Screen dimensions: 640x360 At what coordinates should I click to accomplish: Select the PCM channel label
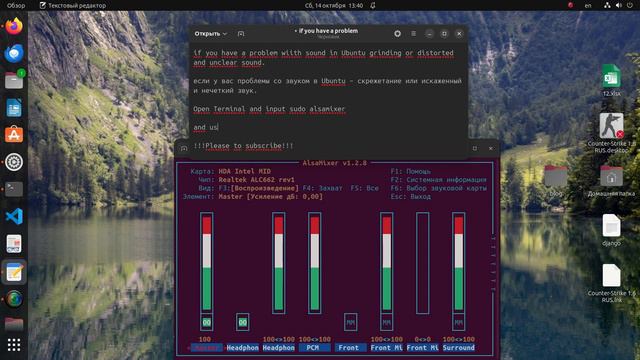(x=313, y=348)
